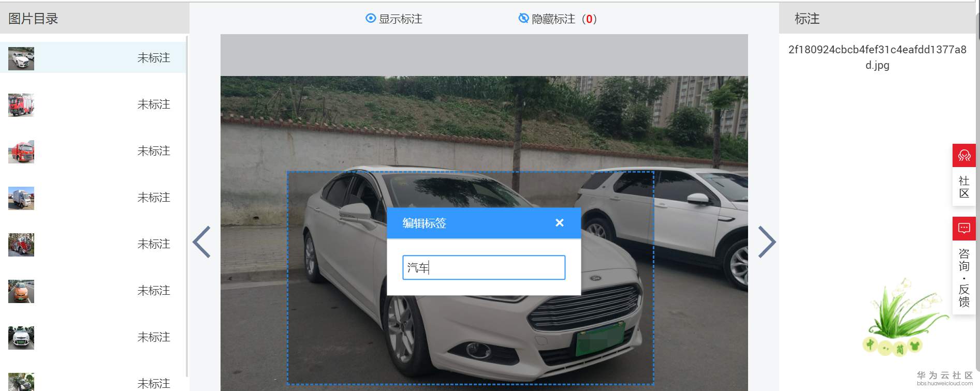Viewport: 980px width, 391px height.
Task: Go to next image with right arrow
Action: coord(767,242)
